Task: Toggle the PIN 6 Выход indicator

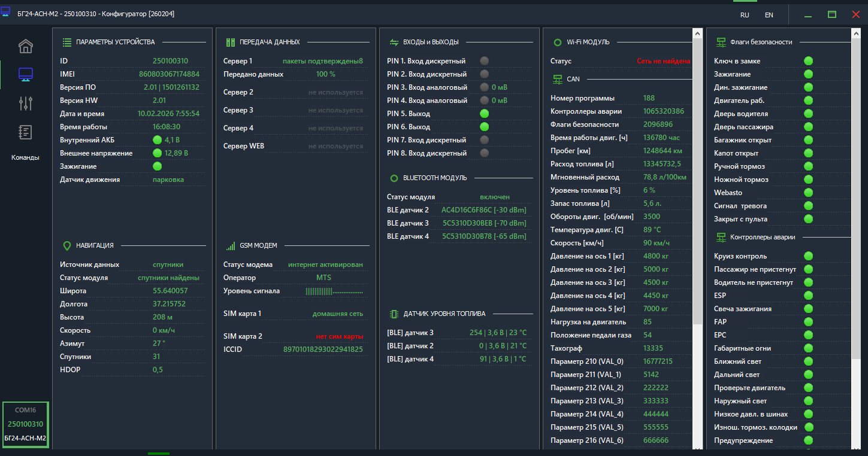Action: pos(485,127)
